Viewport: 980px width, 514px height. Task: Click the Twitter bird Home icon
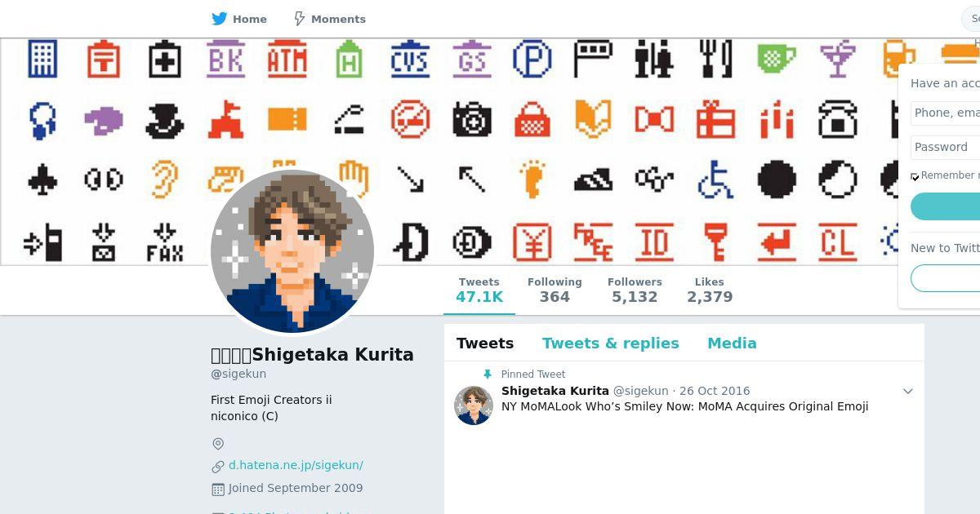pyautogui.click(x=219, y=19)
